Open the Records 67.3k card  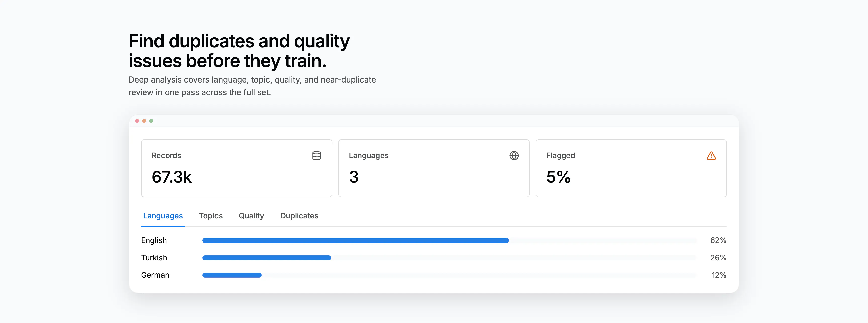click(x=237, y=168)
